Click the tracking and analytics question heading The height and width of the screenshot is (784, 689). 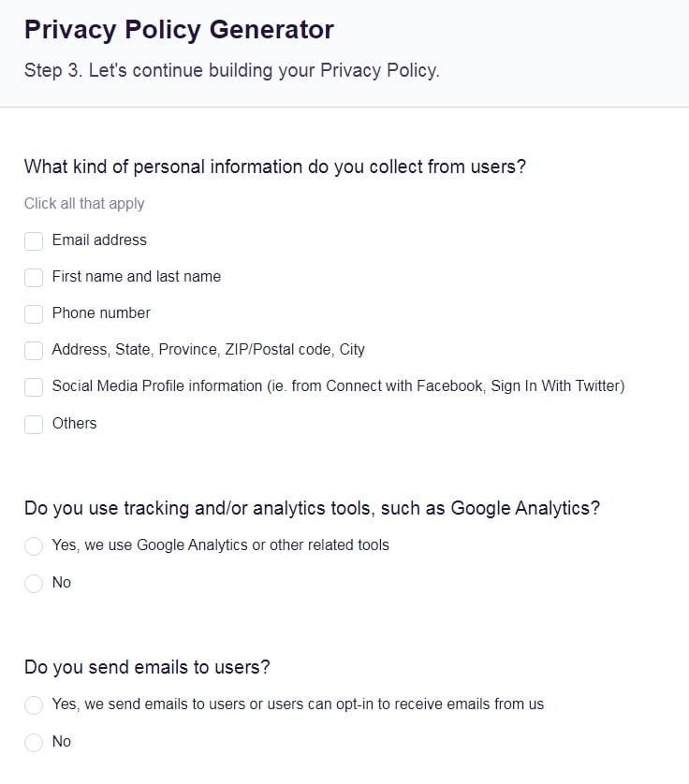[312, 509]
